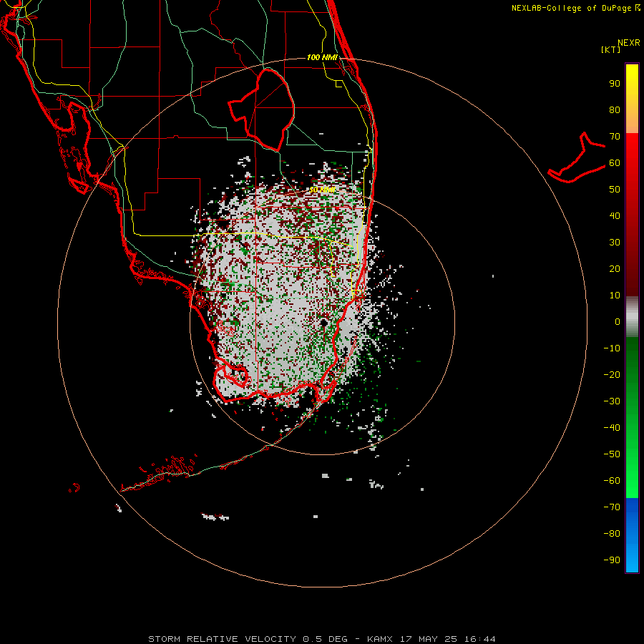Click the positive 30 knot scale label
The image size is (644, 644).
click(615, 243)
